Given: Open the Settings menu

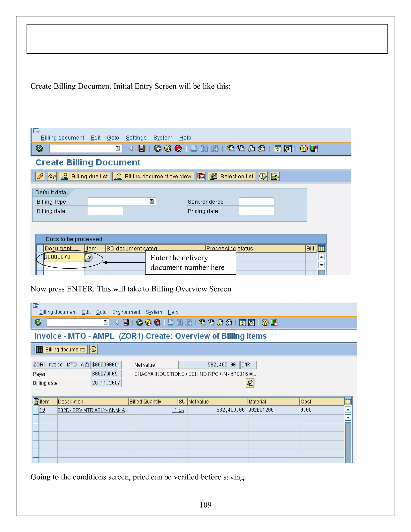Looking at the screenshot, I should [136, 138].
